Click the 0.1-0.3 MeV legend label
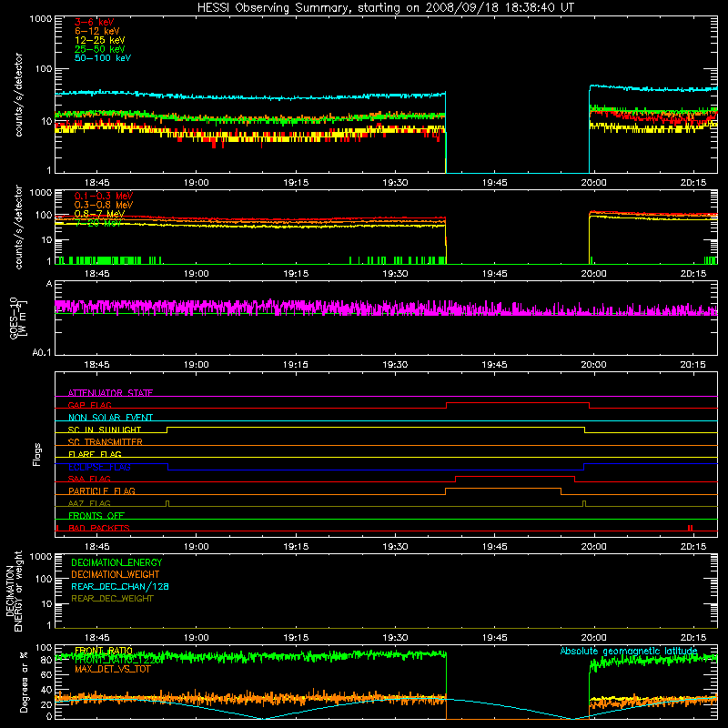Screen dimensions: 728x728 104,196
